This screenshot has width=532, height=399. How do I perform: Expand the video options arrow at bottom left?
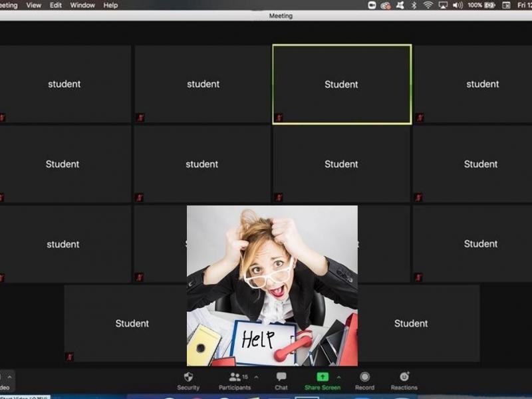click(10, 377)
